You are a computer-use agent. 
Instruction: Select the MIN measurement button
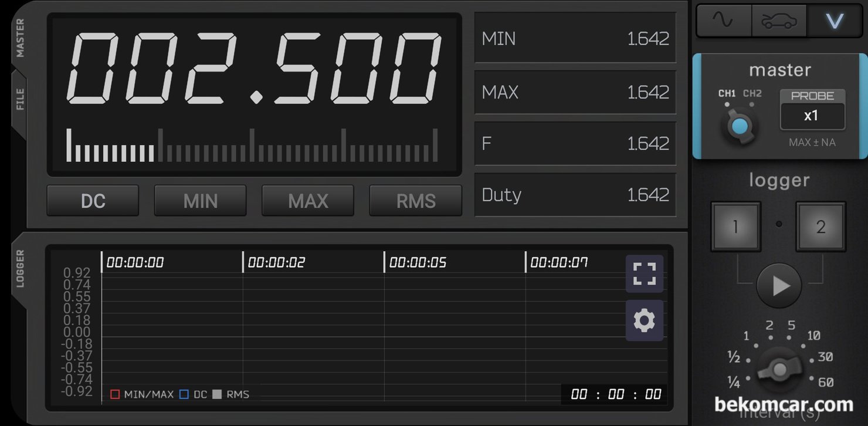[200, 201]
